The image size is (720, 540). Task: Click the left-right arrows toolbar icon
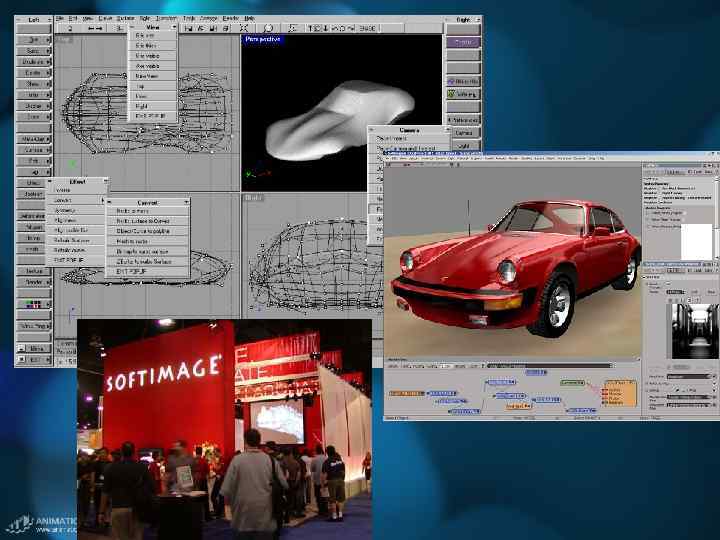point(95,28)
